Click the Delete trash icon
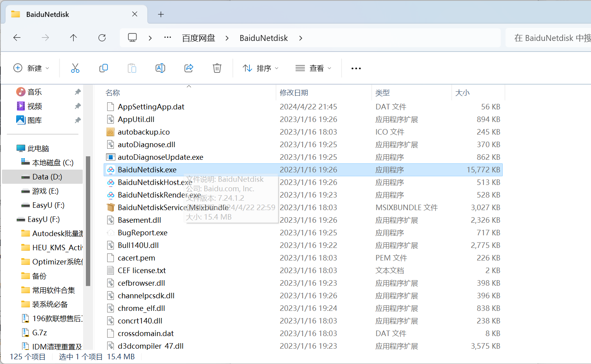The width and height of the screenshot is (591, 364). 217,68
